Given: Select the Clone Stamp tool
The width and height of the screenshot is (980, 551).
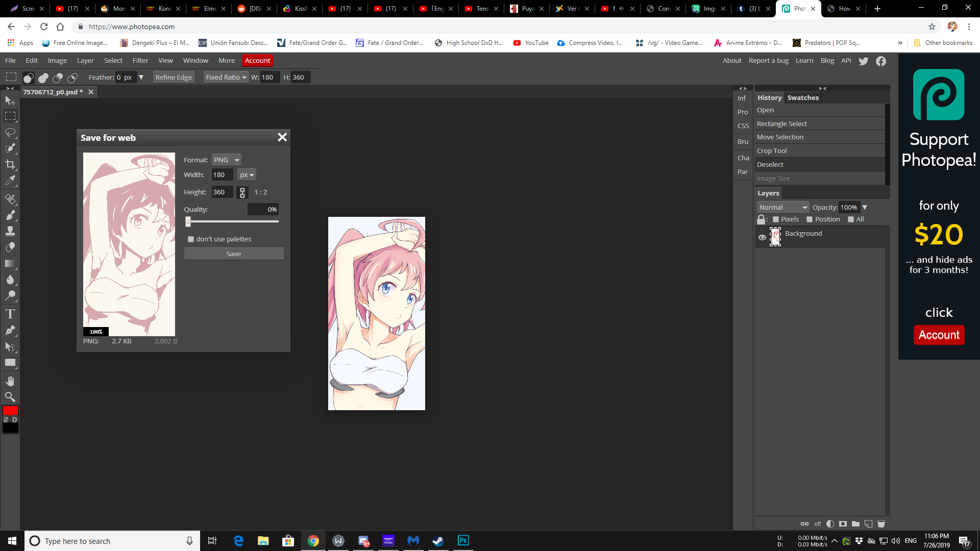Looking at the screenshot, I should 10,231.
